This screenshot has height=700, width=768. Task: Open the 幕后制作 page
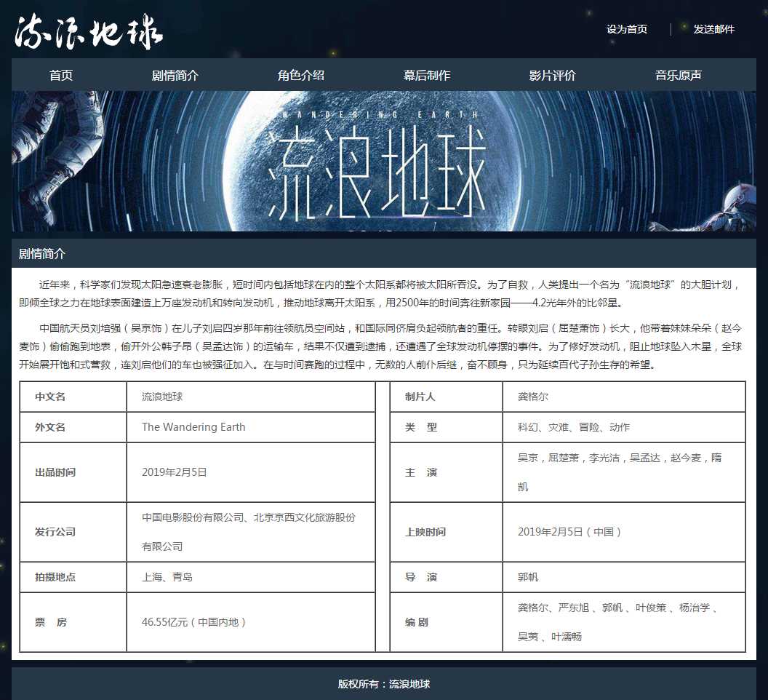click(x=426, y=75)
